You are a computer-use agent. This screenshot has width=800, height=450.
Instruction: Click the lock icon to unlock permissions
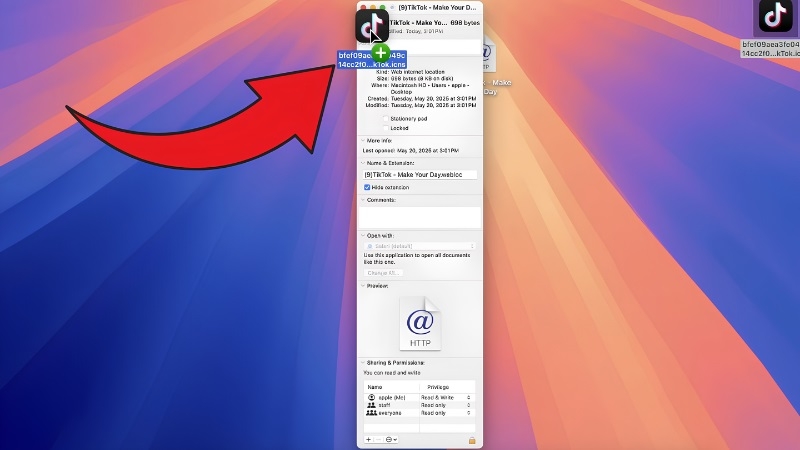(472, 440)
